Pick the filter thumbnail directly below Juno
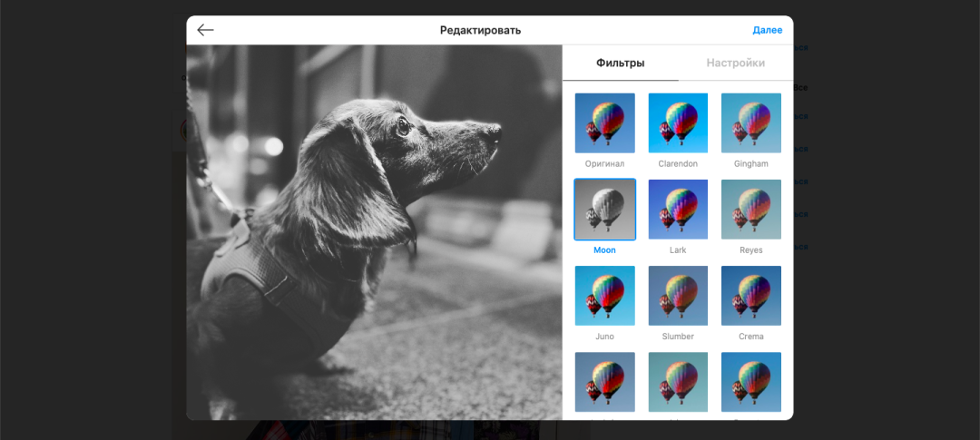Screen dimensions: 980x440 click(x=604, y=382)
